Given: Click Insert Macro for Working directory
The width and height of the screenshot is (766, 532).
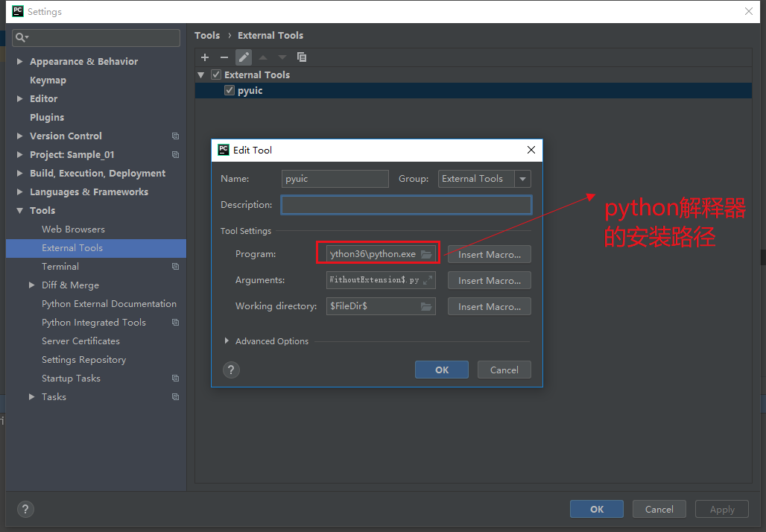Looking at the screenshot, I should (x=489, y=306).
